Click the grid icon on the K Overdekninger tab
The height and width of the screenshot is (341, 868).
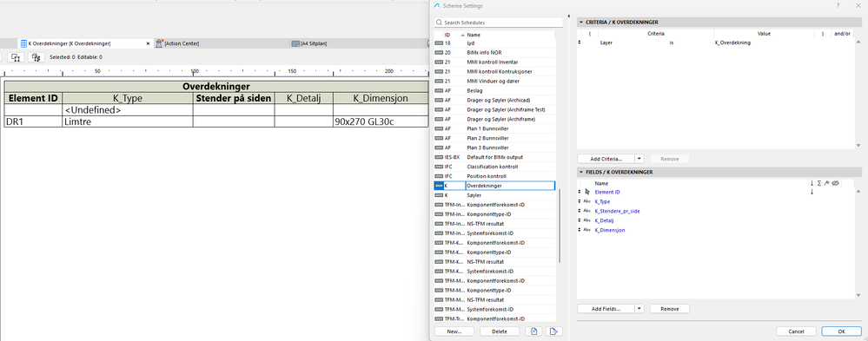[x=23, y=43]
